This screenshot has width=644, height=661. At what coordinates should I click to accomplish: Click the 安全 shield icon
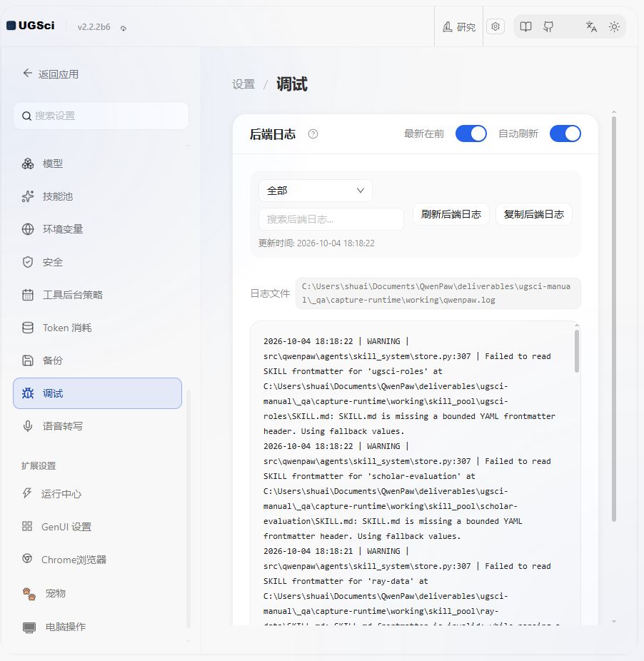tap(28, 262)
